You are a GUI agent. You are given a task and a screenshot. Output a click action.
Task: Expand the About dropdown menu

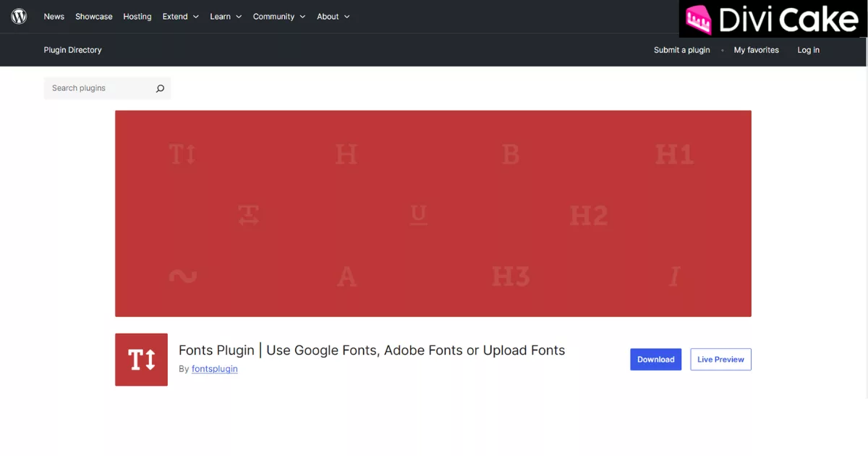click(x=333, y=17)
